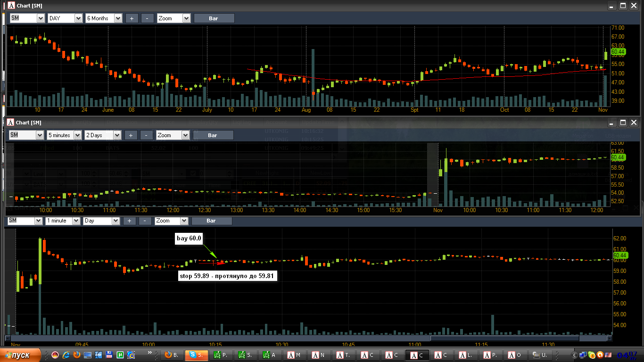The height and width of the screenshot is (362, 644).
Task: Click the floppy disk quick launch icon
Action: tap(109, 355)
